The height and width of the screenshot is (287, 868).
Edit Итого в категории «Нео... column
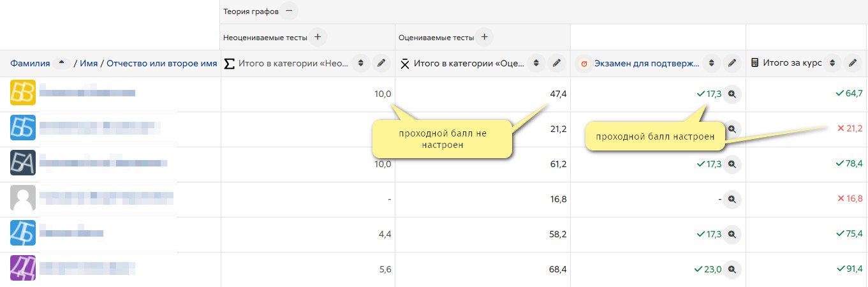click(381, 63)
